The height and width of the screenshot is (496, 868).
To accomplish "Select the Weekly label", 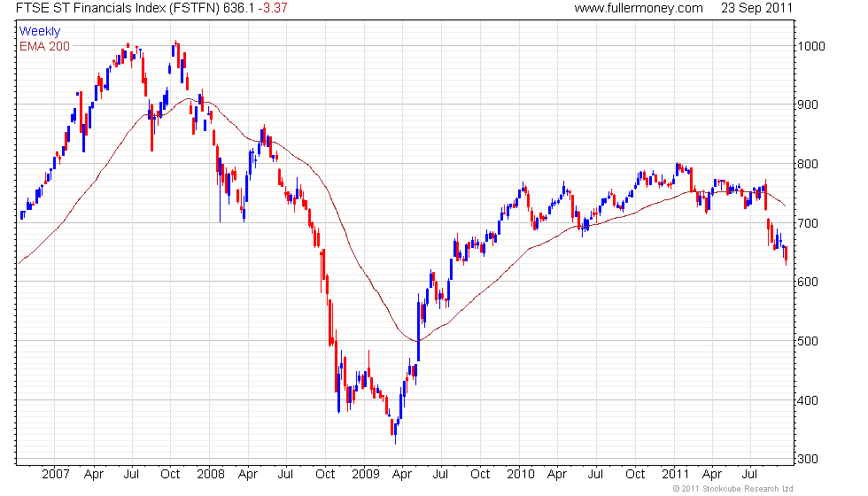I will coord(40,32).
